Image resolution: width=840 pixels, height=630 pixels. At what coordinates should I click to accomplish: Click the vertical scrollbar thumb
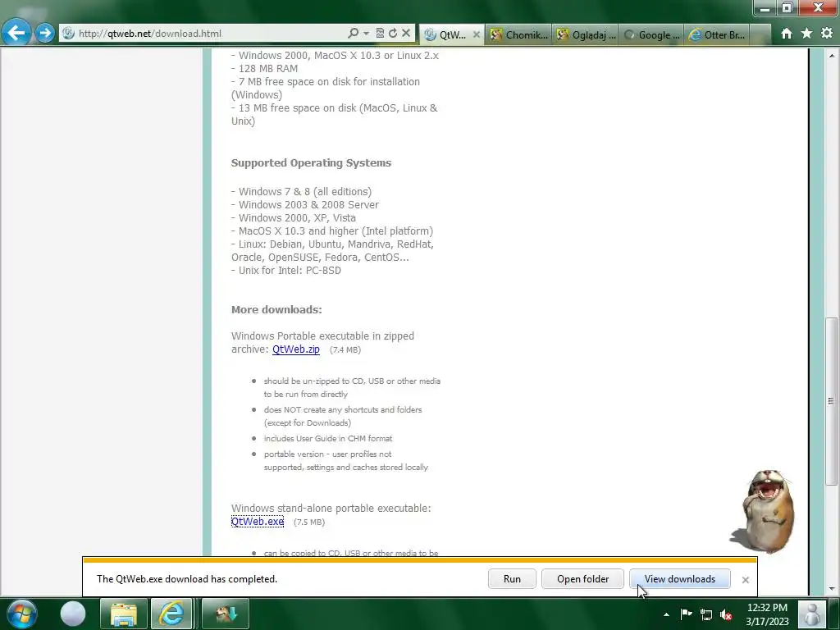831,400
